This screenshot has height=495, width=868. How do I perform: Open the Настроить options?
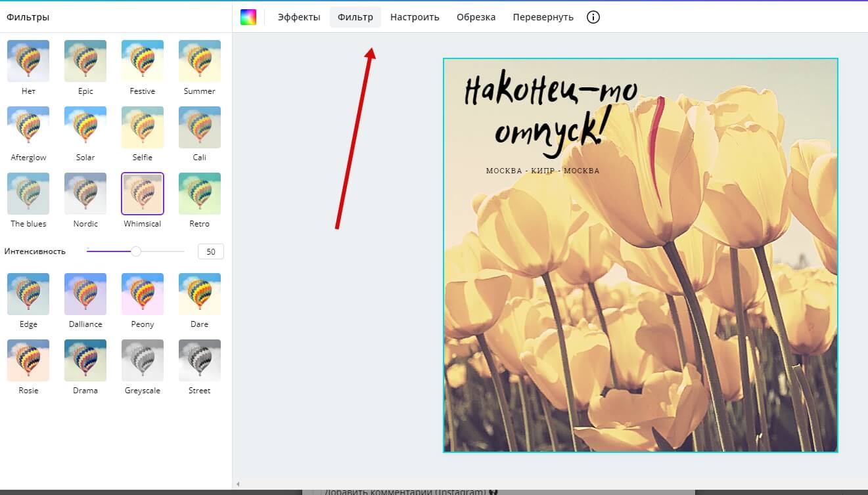point(415,17)
